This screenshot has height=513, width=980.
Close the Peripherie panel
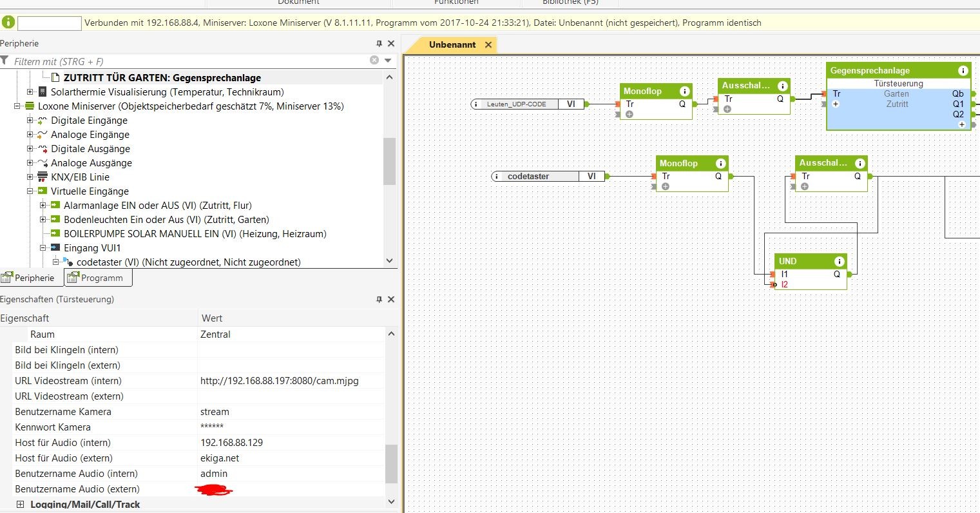[390, 43]
